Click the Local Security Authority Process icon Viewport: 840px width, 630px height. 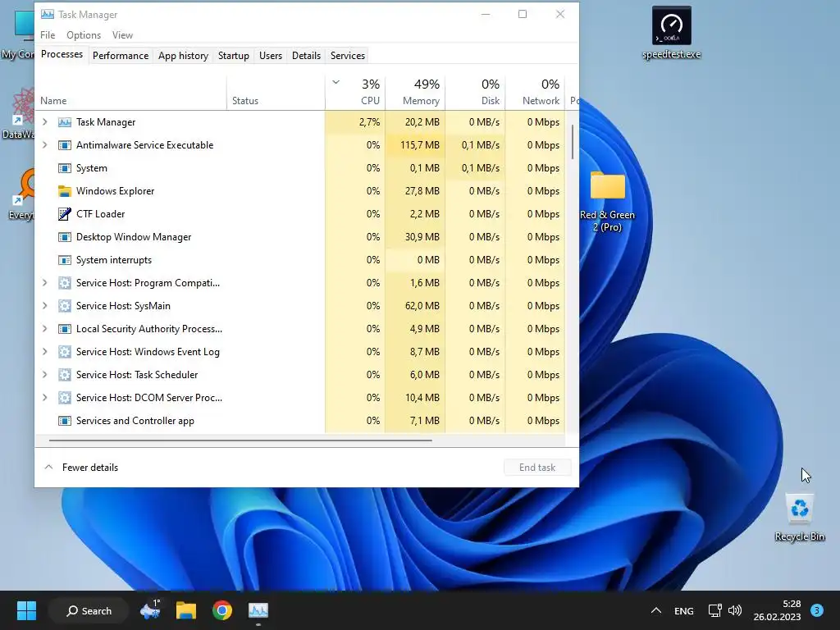point(64,329)
